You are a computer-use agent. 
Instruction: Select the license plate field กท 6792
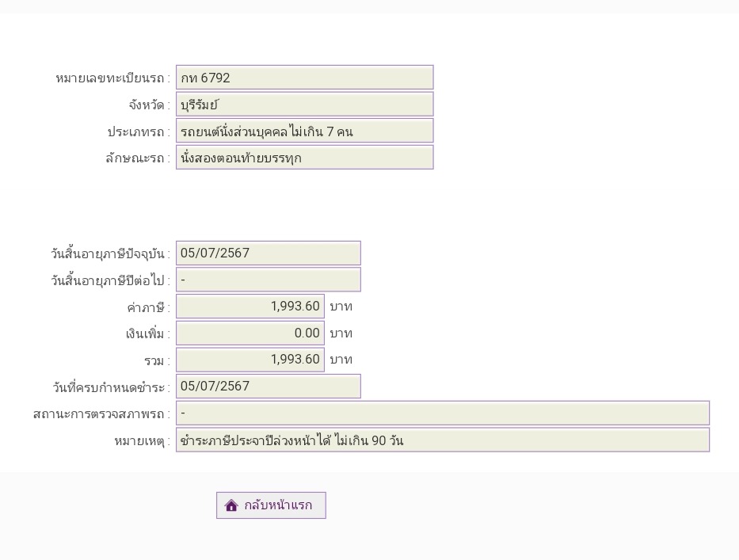coord(304,78)
